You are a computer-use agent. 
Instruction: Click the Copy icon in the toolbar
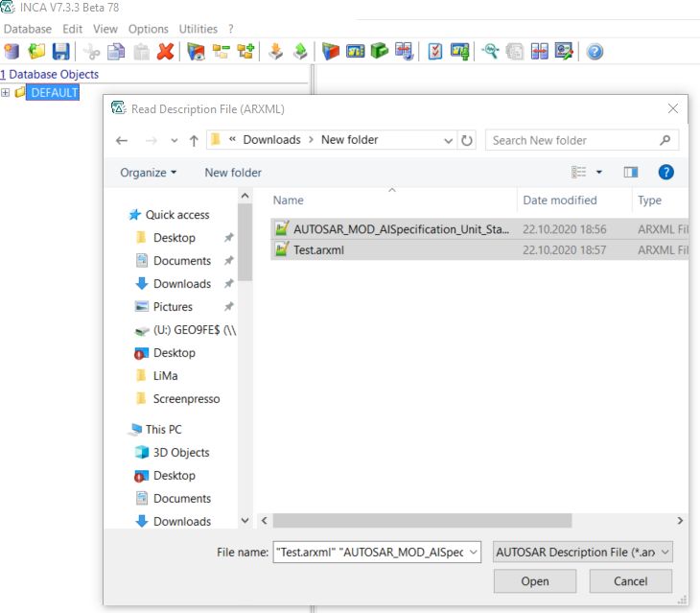point(116,52)
